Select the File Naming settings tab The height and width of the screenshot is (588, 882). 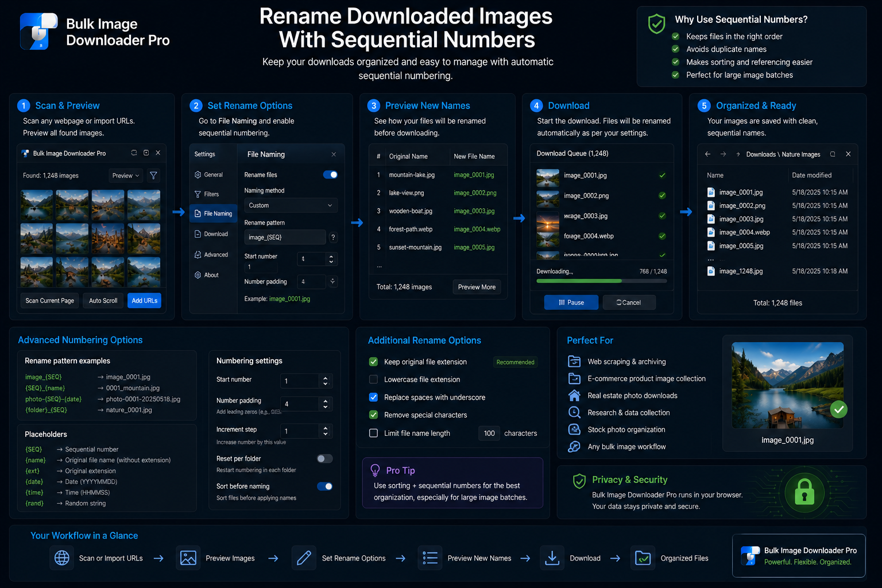pos(214,214)
